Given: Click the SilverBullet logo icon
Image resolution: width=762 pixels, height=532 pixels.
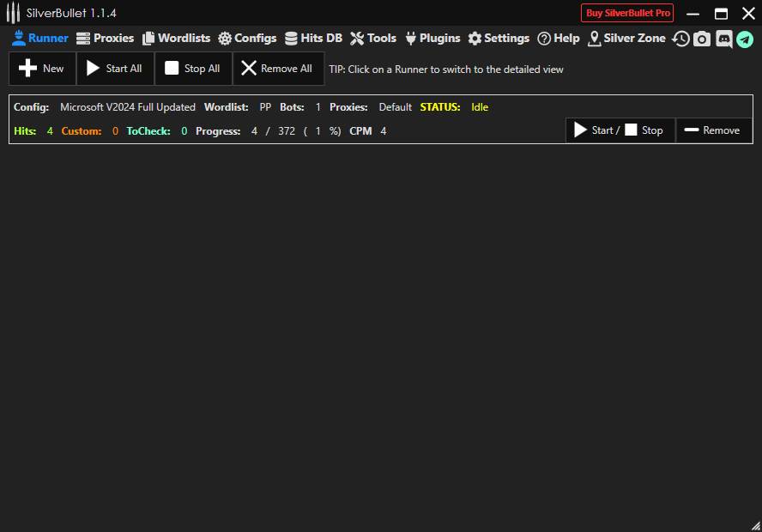Looking at the screenshot, I should point(13,13).
